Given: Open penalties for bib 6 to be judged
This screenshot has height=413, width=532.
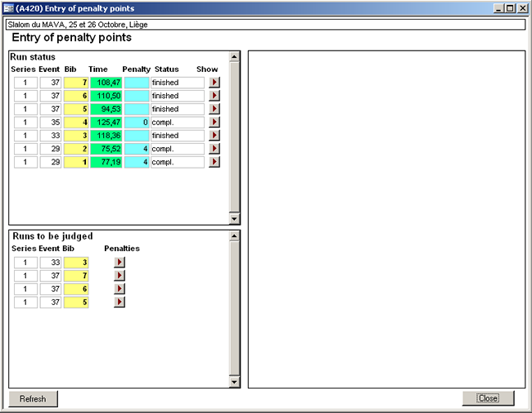Looking at the screenshot, I should click(119, 289).
